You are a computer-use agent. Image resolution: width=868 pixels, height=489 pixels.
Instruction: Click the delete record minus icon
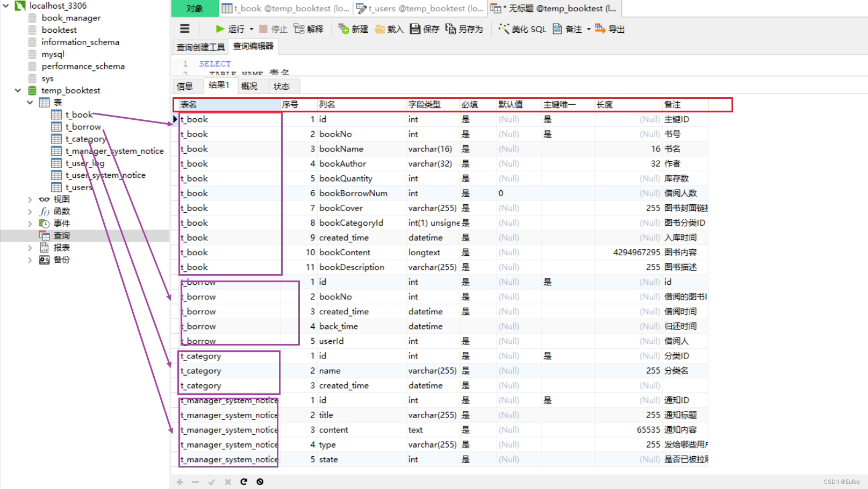point(196,482)
